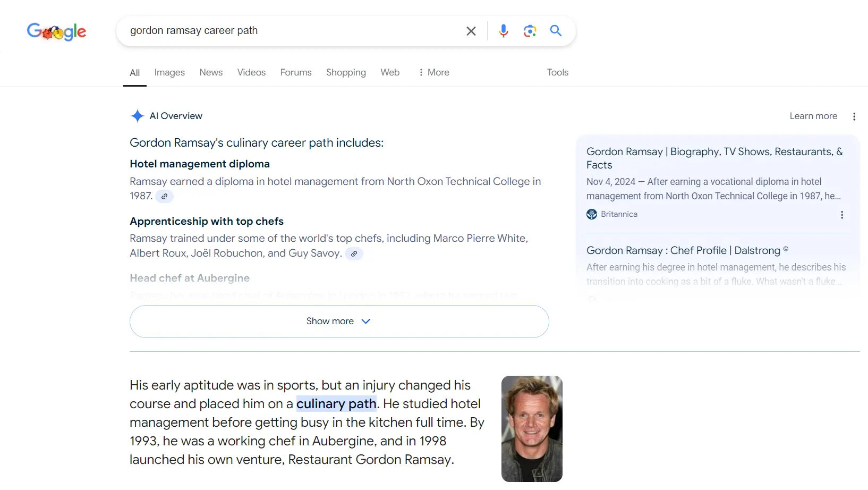Open the Google logo homepage link

[x=57, y=31]
